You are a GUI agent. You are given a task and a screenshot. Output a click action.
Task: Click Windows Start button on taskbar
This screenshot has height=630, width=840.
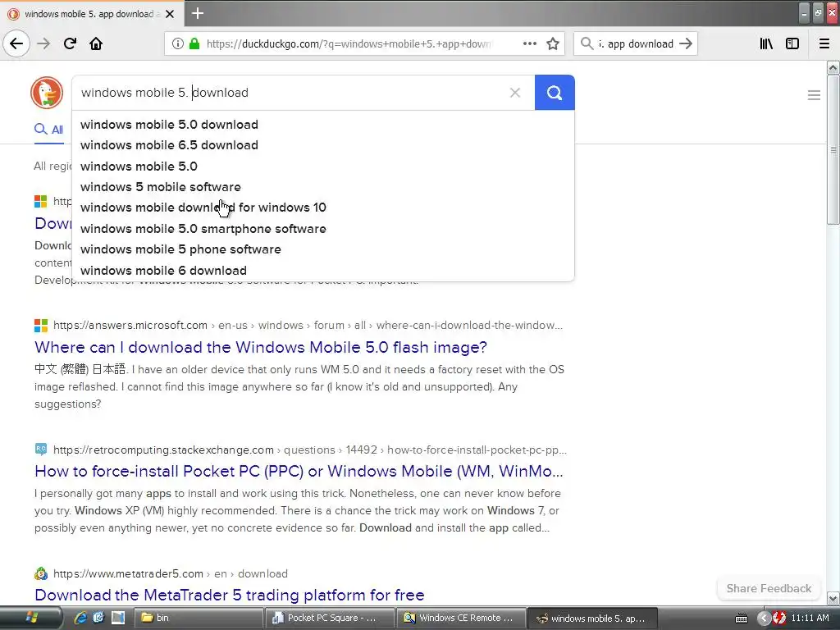[31, 618]
